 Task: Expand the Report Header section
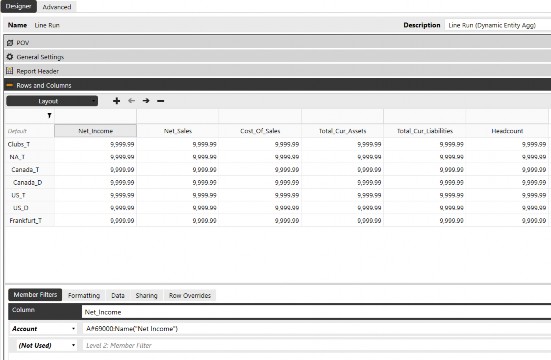click(x=278, y=71)
